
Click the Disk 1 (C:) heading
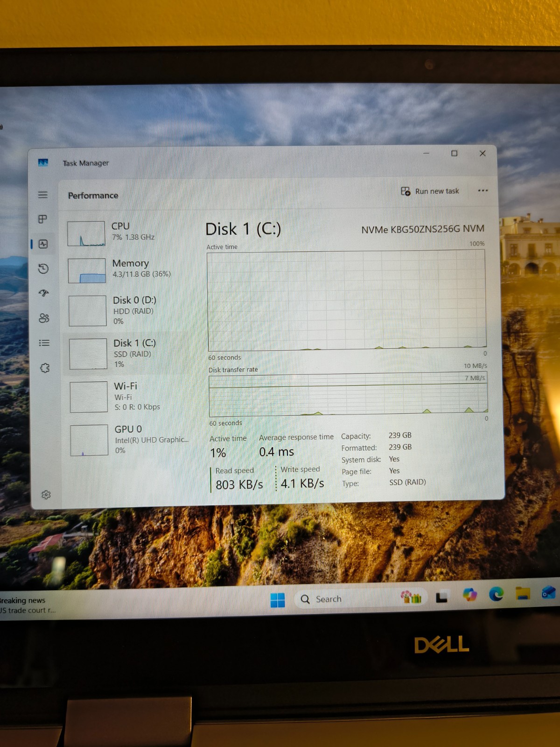coord(243,229)
